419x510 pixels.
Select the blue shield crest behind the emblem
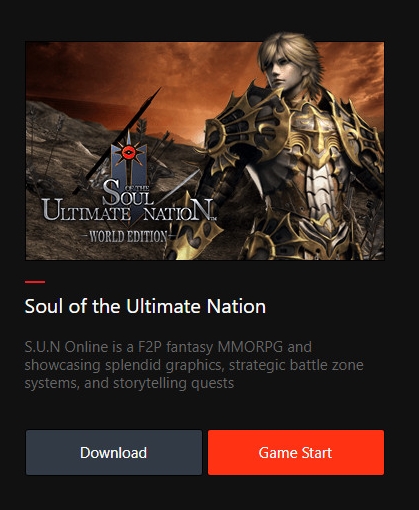point(129,168)
